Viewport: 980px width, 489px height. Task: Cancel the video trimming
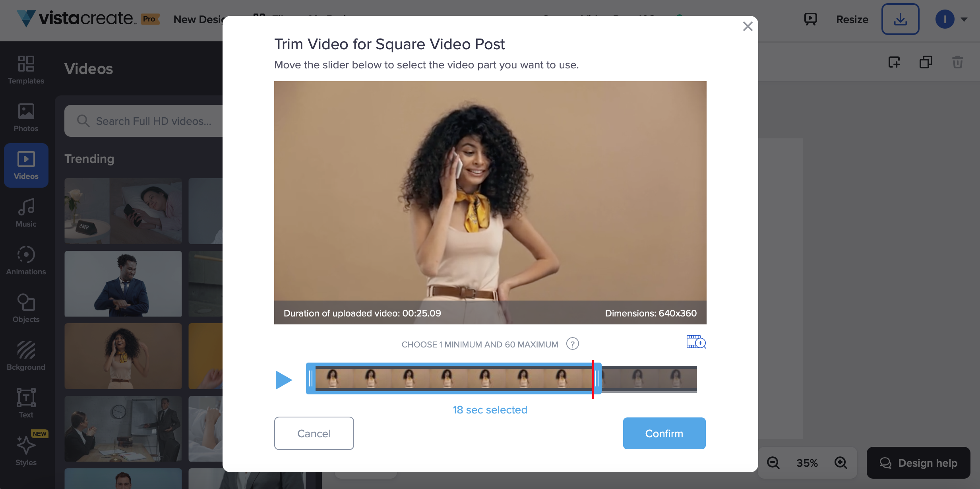tap(314, 433)
